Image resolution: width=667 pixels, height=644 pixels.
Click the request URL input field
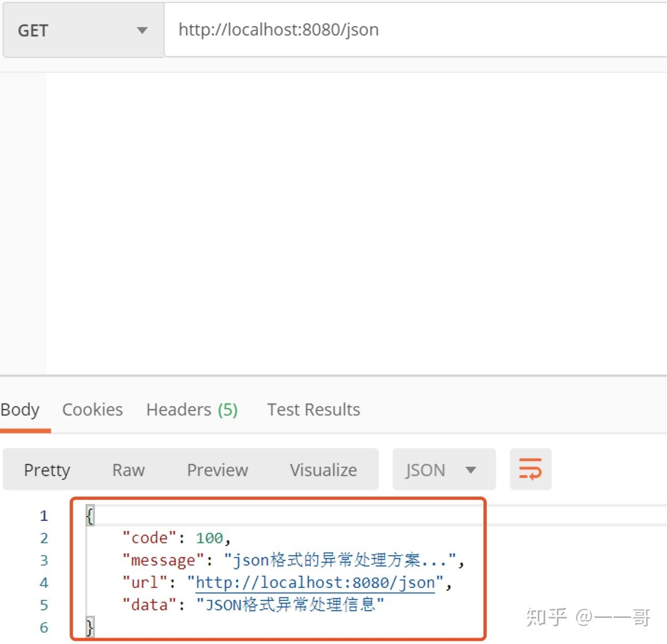pyautogui.click(x=415, y=30)
